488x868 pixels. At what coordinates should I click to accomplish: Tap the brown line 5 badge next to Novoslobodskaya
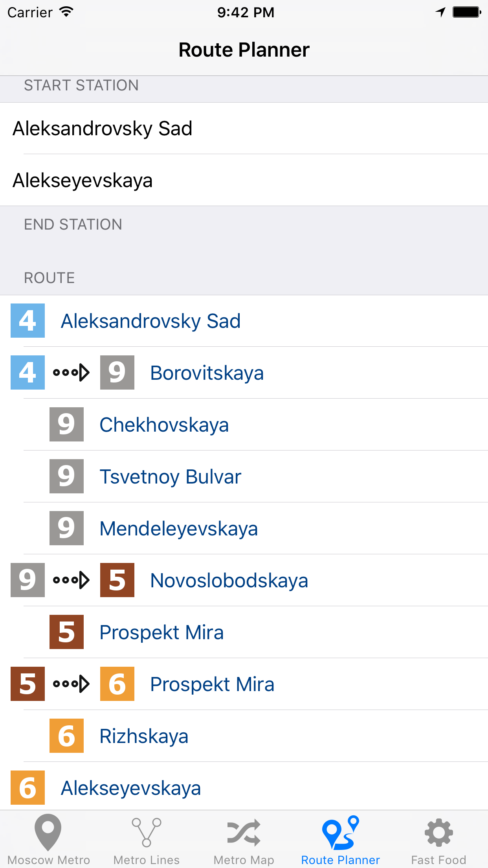click(117, 580)
